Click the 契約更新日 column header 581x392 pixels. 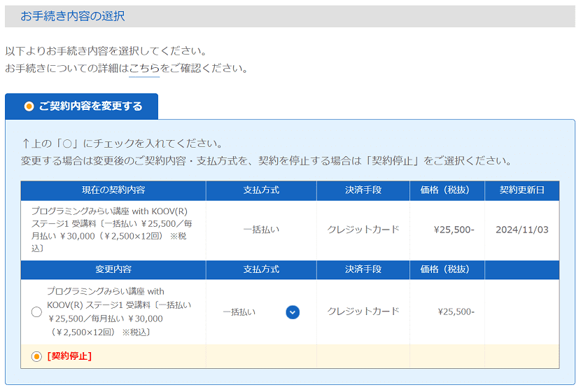521,190
